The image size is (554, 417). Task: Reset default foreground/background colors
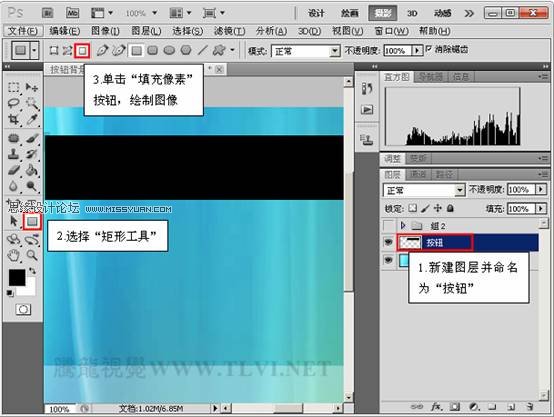(x=10, y=293)
